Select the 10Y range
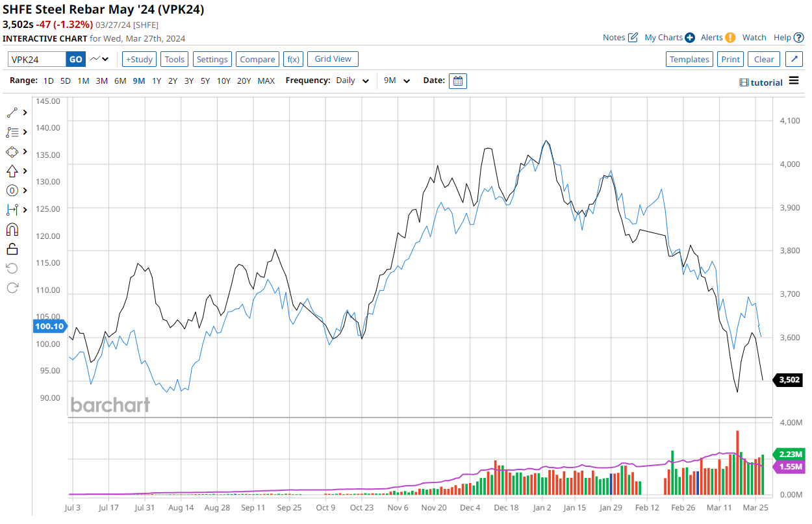The image size is (812, 524). (223, 81)
